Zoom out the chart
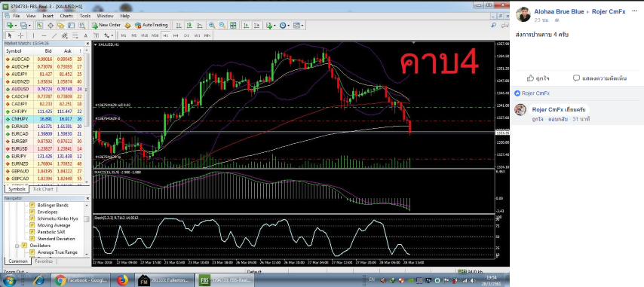The image size is (644, 287). point(222,25)
